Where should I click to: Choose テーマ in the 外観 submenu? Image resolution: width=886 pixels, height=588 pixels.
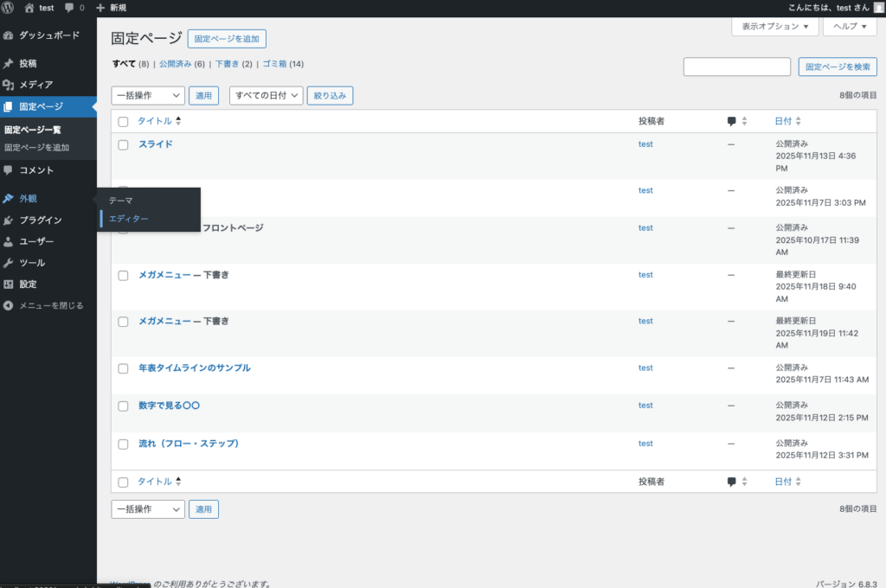point(120,201)
